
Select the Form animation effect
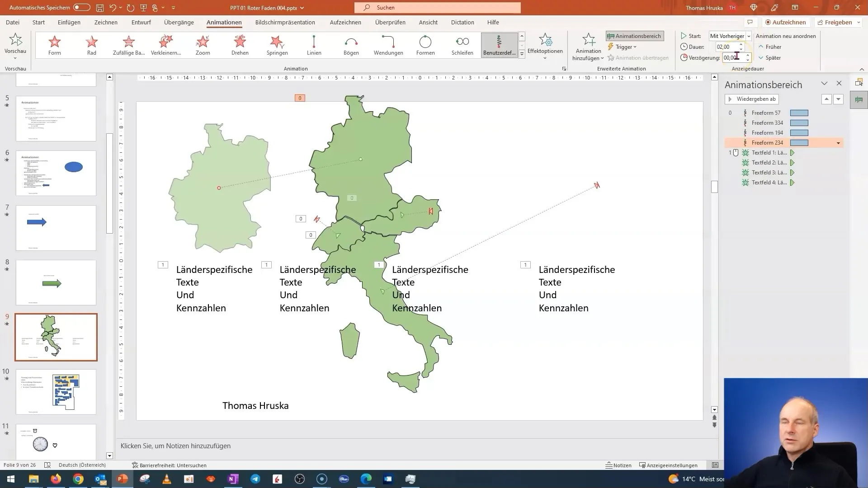[55, 45]
